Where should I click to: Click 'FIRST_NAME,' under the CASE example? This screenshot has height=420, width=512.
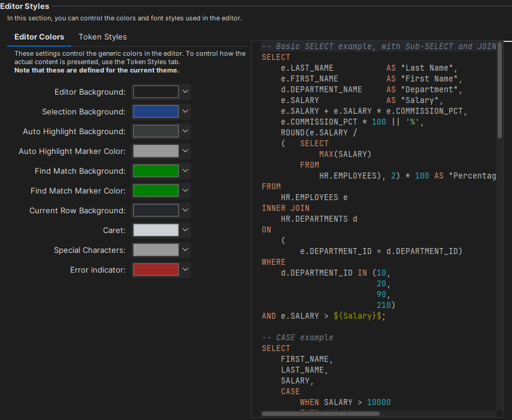click(x=307, y=359)
